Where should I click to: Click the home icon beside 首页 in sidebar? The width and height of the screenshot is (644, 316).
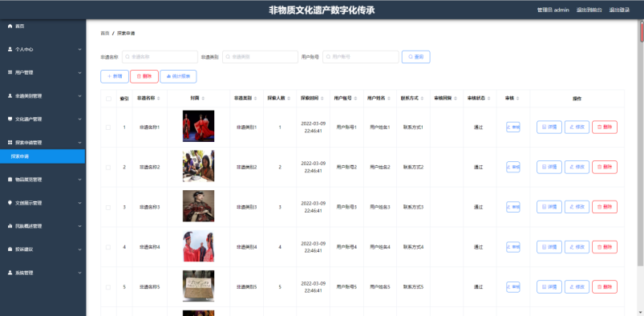coord(10,26)
